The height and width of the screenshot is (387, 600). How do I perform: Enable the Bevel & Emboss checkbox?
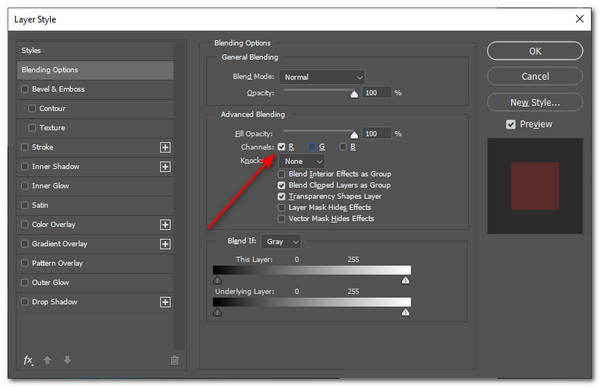(25, 89)
